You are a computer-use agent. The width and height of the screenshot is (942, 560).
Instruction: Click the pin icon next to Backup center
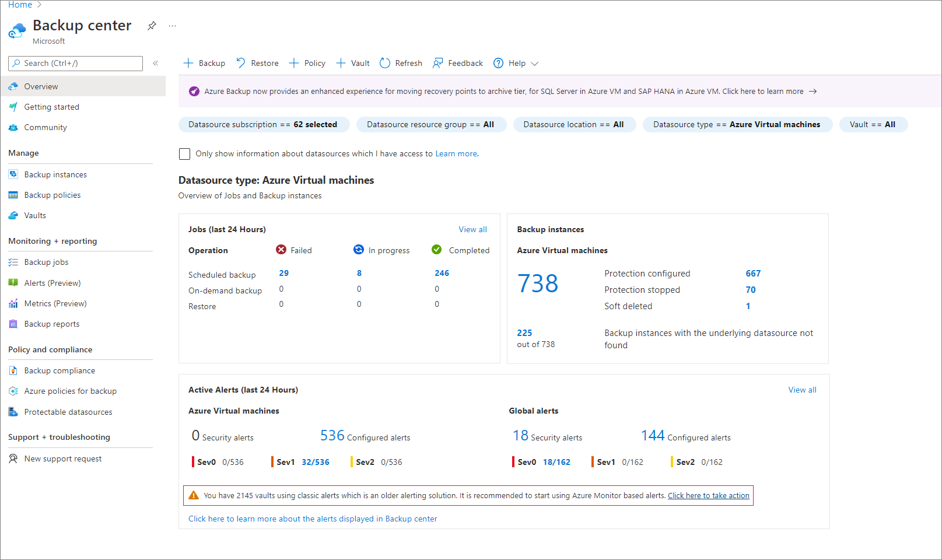click(152, 26)
